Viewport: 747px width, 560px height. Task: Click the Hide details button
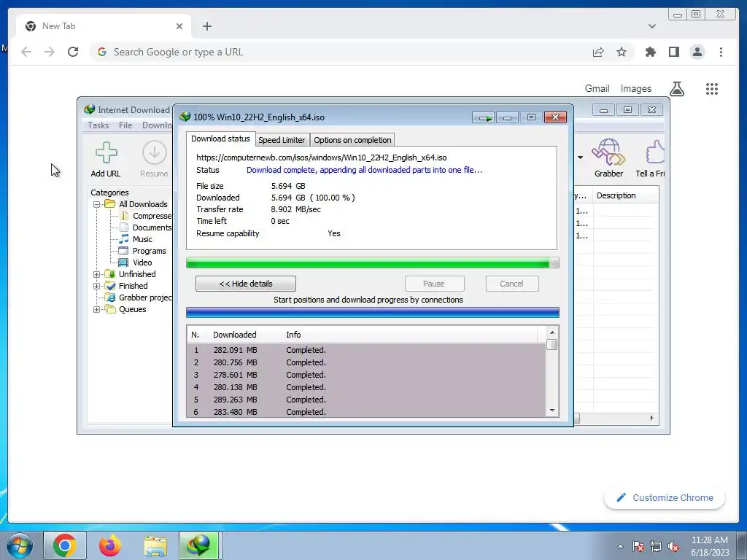246,284
